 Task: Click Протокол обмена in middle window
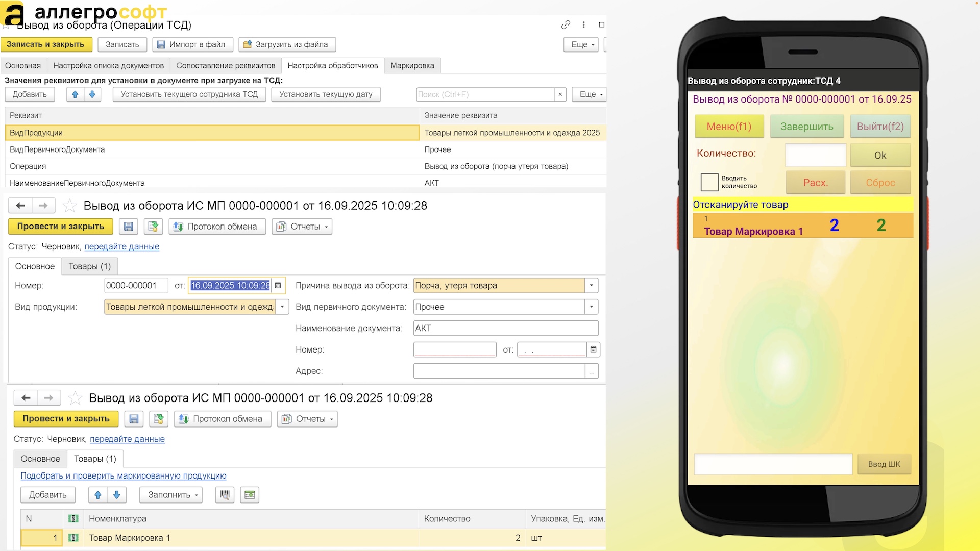(217, 227)
